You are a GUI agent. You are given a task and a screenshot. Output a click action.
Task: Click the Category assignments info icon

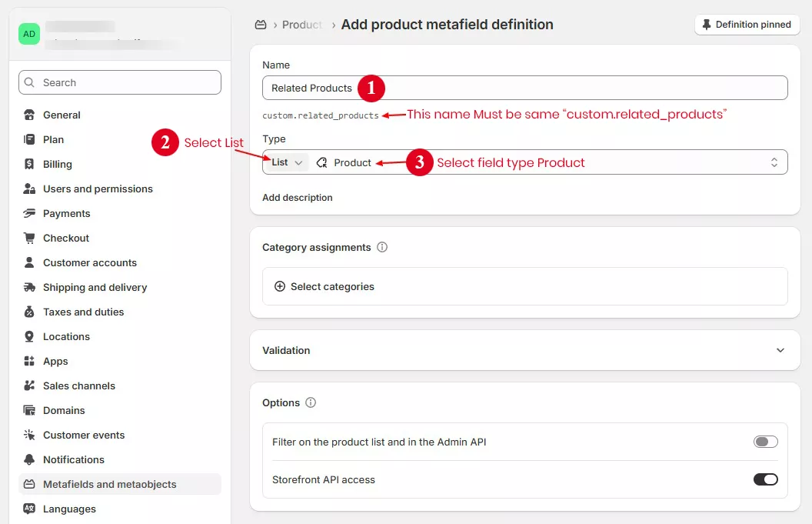point(382,248)
